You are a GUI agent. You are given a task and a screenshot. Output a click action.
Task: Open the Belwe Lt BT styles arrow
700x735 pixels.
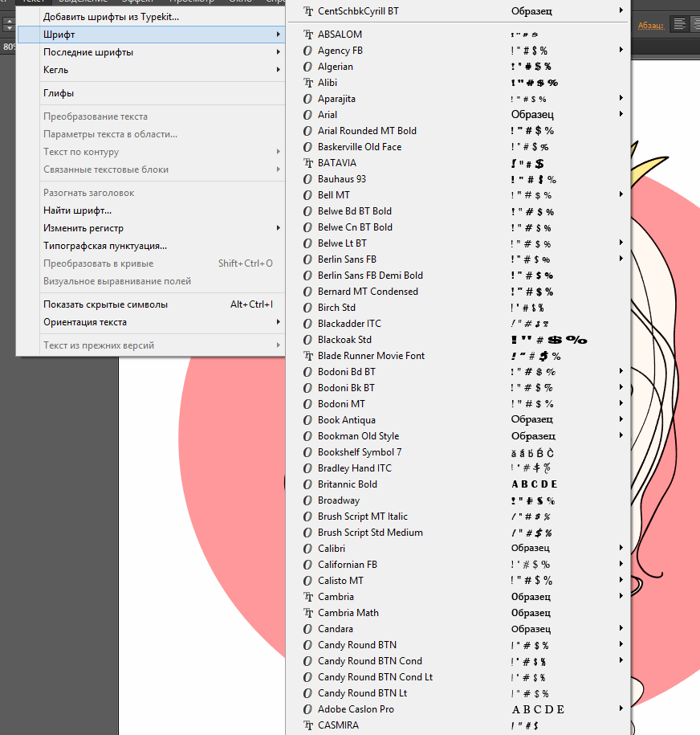pos(621,243)
